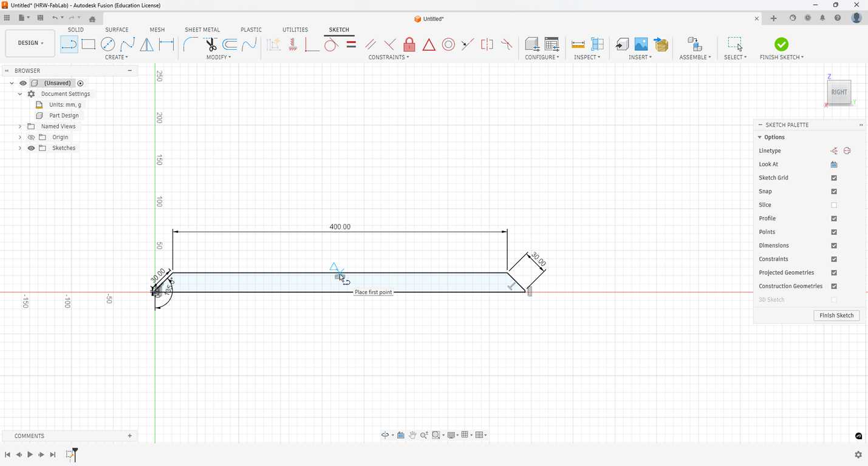
Task: Enable the Slice checkbox
Action: click(x=834, y=205)
